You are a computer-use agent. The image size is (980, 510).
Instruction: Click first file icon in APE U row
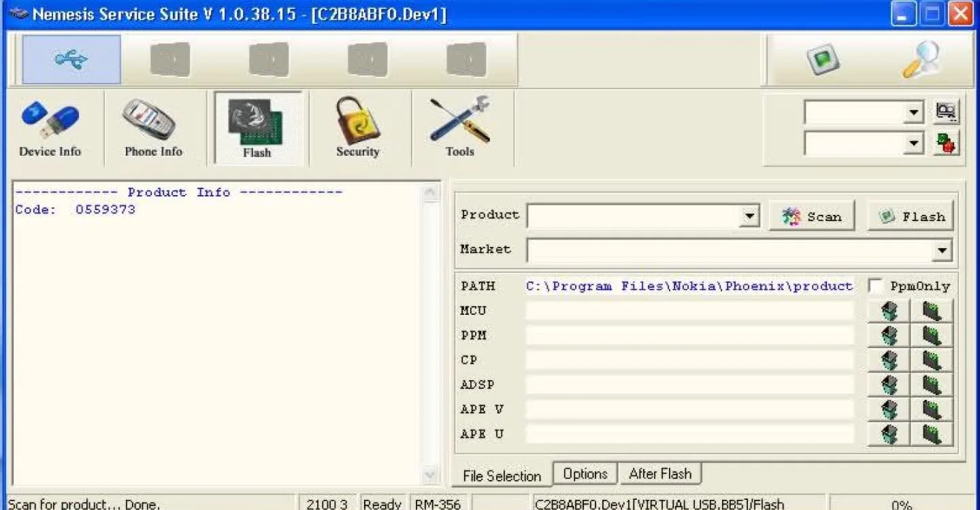tap(889, 434)
